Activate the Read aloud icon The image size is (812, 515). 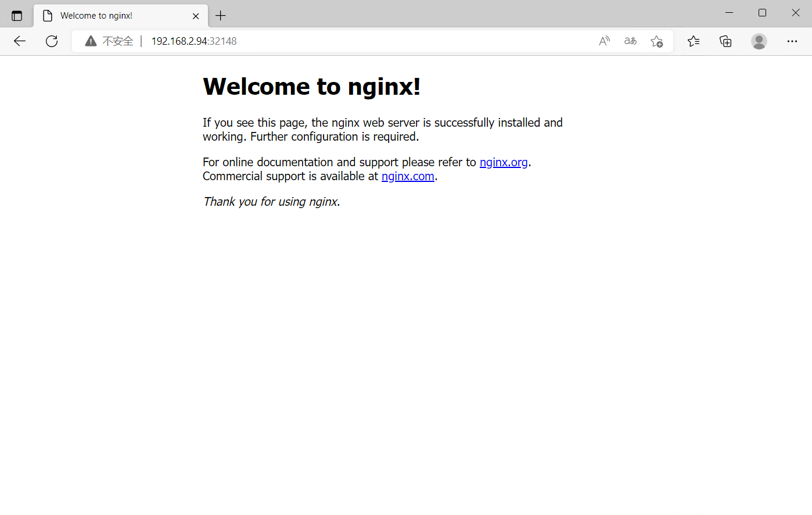(x=604, y=41)
